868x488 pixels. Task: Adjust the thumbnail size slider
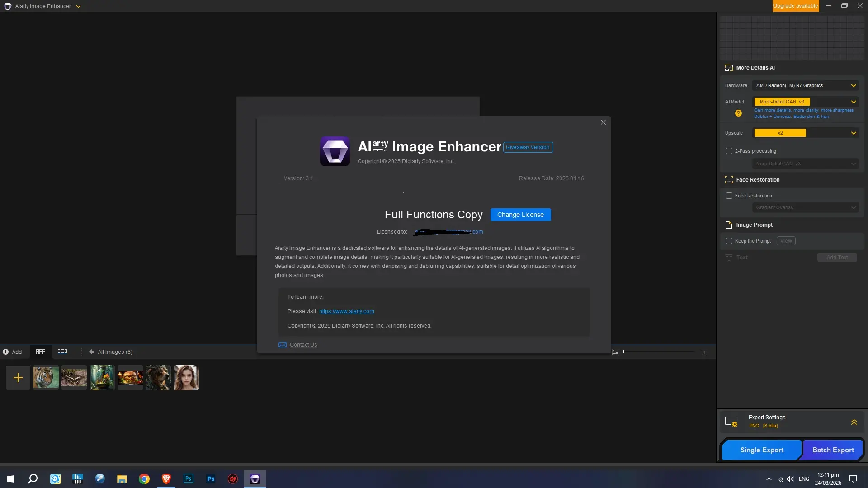click(658, 352)
